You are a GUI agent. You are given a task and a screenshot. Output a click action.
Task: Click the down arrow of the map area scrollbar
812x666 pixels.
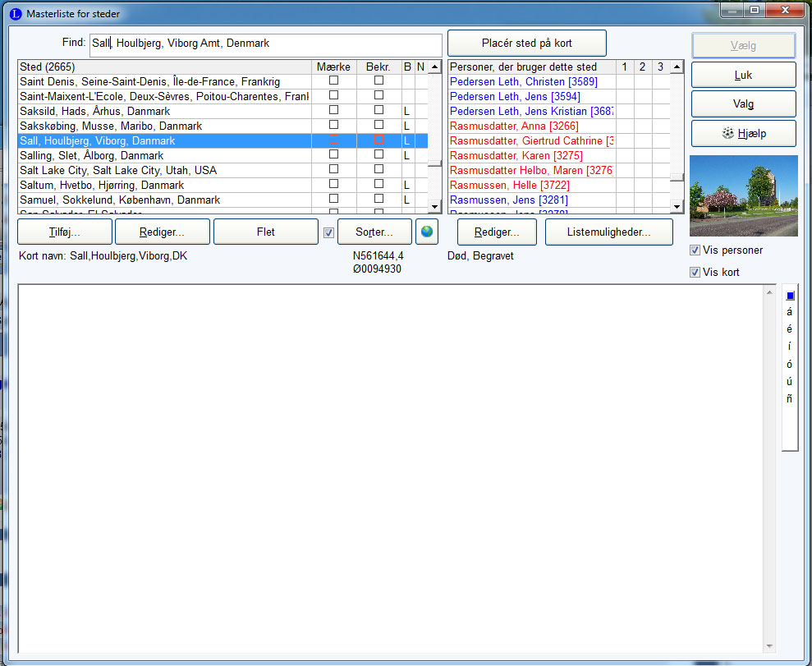pyautogui.click(x=769, y=645)
